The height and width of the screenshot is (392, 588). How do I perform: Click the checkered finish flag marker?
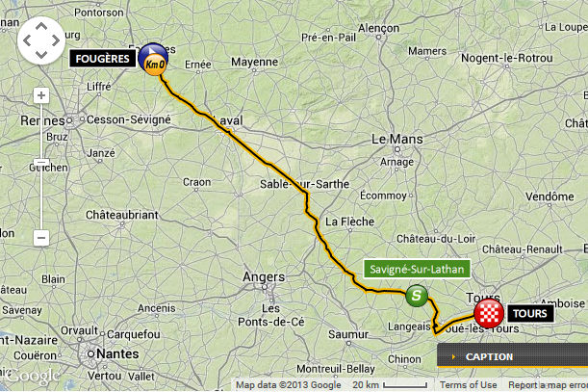pos(489,312)
